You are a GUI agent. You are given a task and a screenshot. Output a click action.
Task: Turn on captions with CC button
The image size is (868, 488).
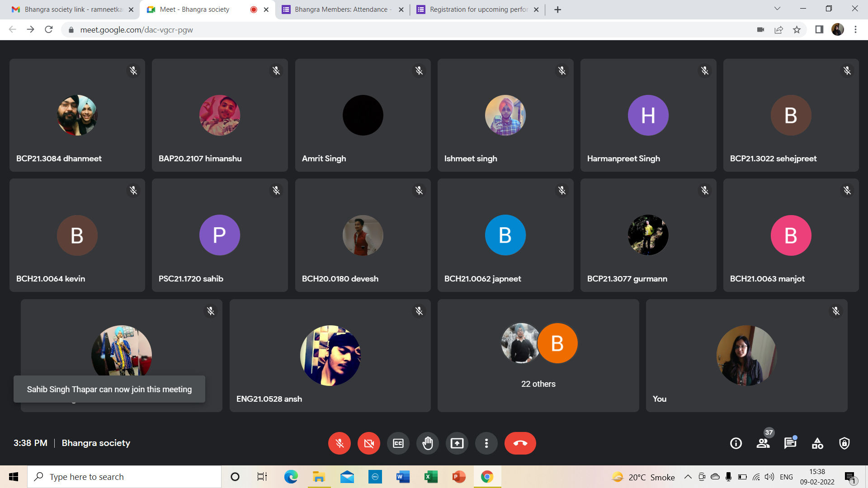point(398,443)
